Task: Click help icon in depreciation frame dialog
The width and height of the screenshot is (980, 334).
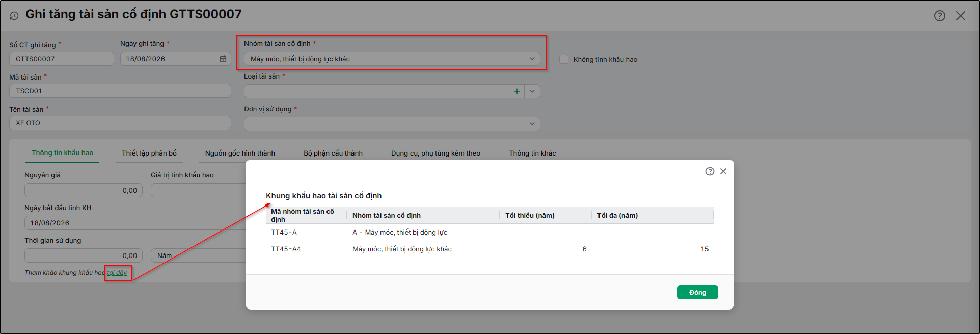Action: click(710, 171)
